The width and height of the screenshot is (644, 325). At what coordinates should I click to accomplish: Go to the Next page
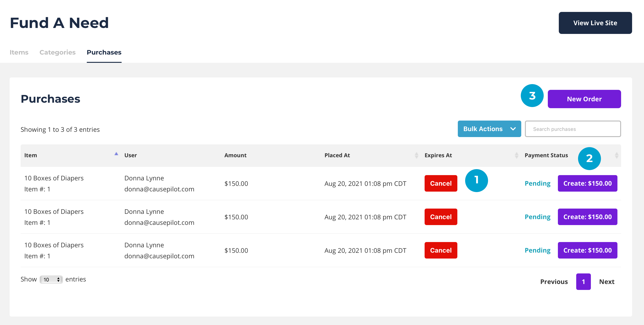(x=606, y=282)
